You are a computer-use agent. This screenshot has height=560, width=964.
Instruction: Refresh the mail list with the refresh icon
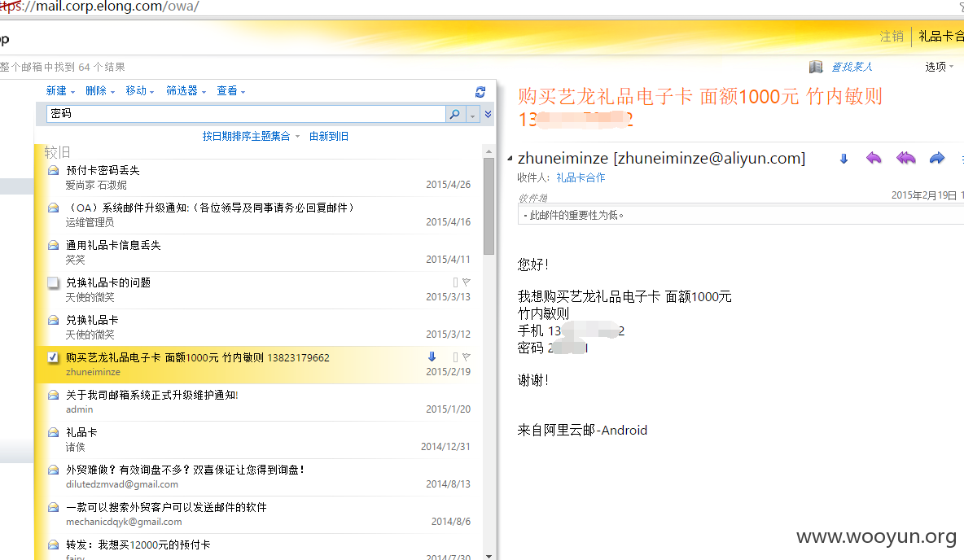480,92
